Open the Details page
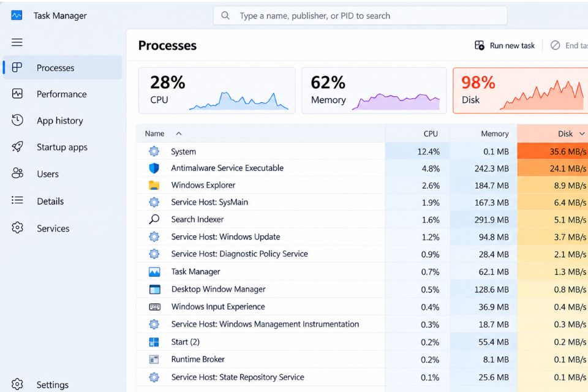Image resolution: width=588 pixels, height=392 pixels. tap(62, 201)
